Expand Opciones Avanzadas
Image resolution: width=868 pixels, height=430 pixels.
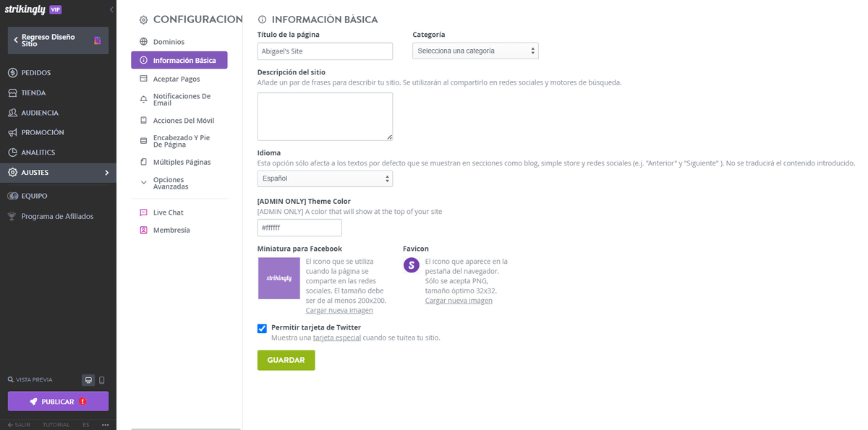click(145, 183)
